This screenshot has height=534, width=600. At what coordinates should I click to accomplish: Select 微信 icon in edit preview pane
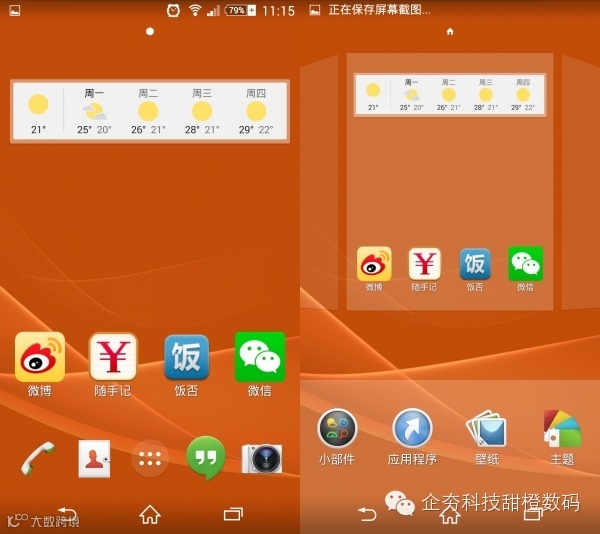click(x=525, y=269)
